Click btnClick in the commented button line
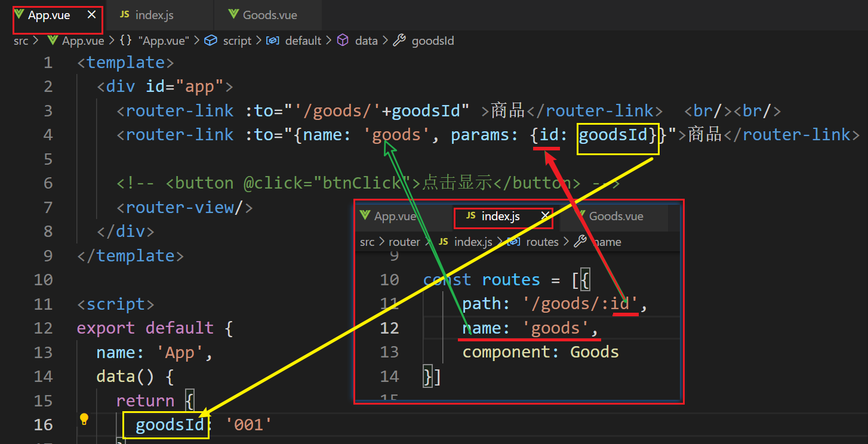This screenshot has height=444, width=868. tap(367, 183)
